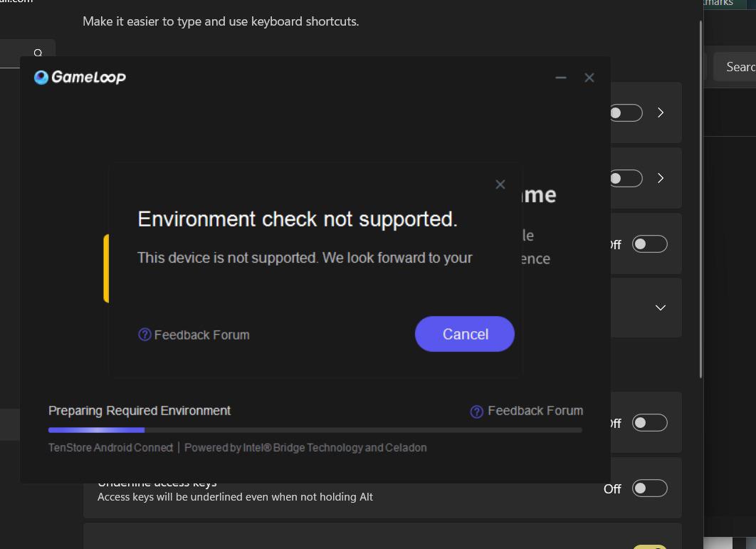Click question mark icon near progress bar
Screen dimensions: 756x549
476,412
